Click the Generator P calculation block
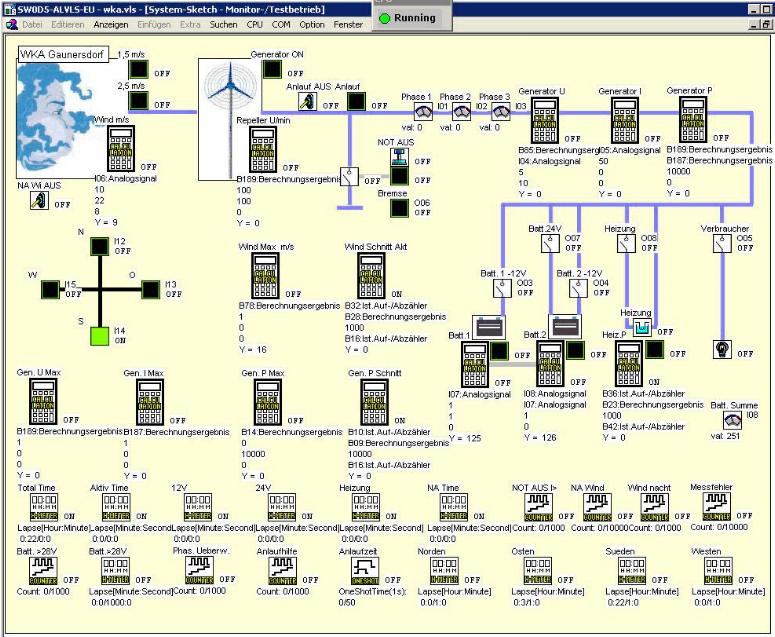 tap(693, 120)
